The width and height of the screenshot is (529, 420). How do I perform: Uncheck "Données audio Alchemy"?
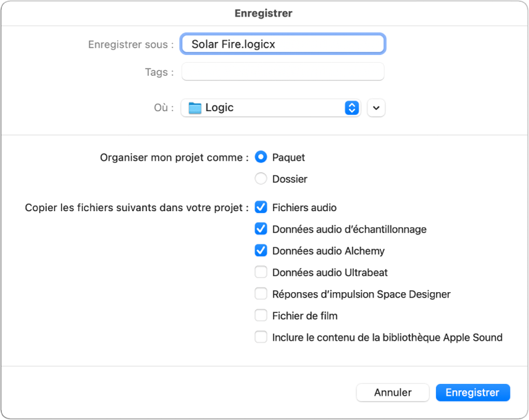click(x=261, y=250)
